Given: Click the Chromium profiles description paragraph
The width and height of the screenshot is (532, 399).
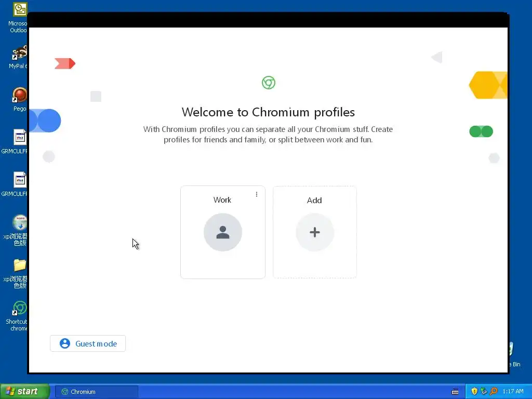Looking at the screenshot, I should pos(268,135).
